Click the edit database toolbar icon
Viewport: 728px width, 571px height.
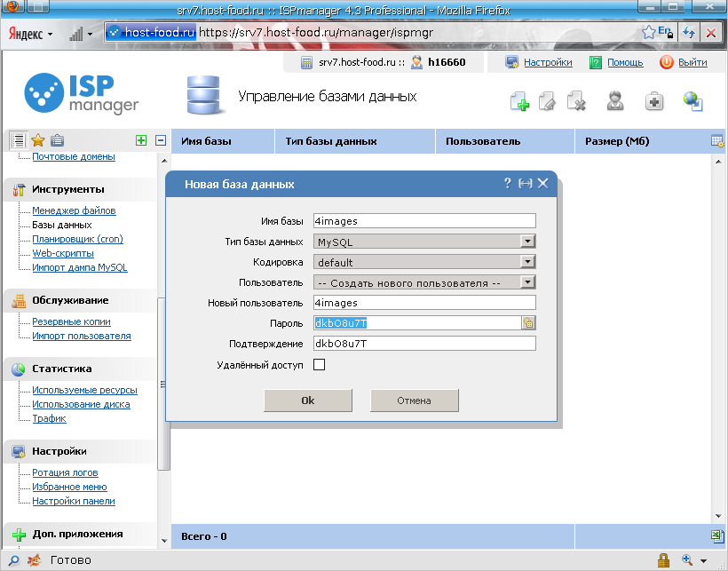coord(548,100)
